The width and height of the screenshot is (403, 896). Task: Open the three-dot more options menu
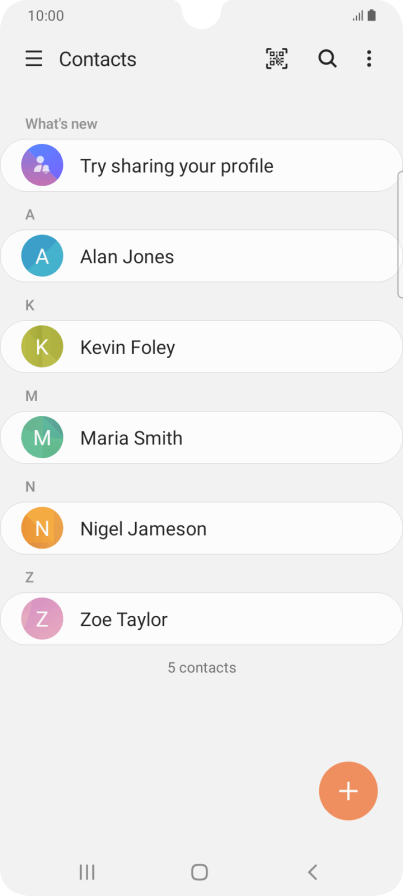coord(369,59)
